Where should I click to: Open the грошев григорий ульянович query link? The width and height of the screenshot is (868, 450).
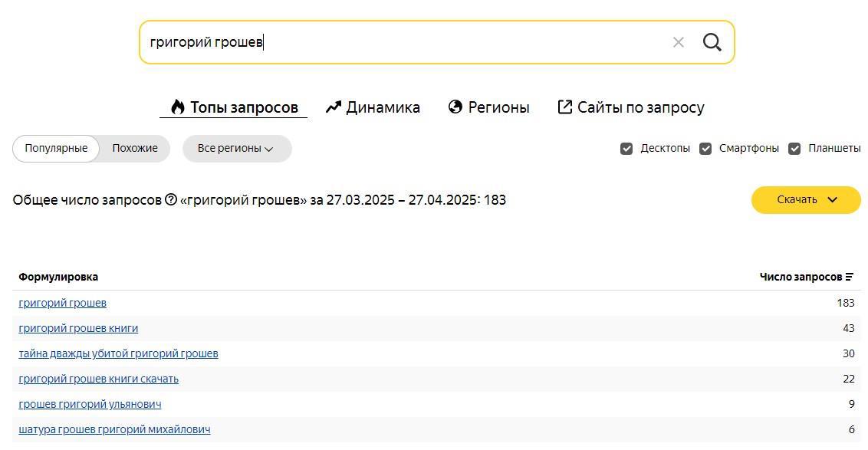click(90, 404)
